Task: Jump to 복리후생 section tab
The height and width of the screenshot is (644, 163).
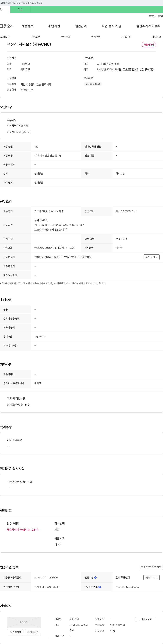Action: pos(96,37)
